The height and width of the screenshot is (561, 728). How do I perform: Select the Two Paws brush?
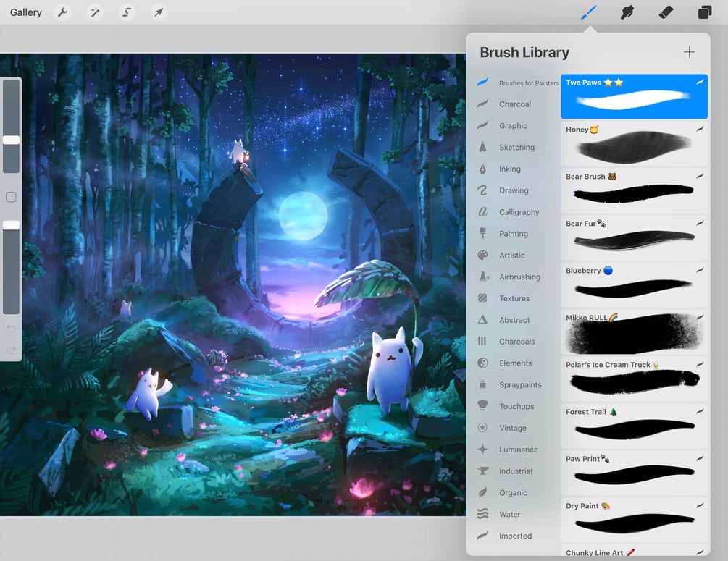pyautogui.click(x=635, y=96)
